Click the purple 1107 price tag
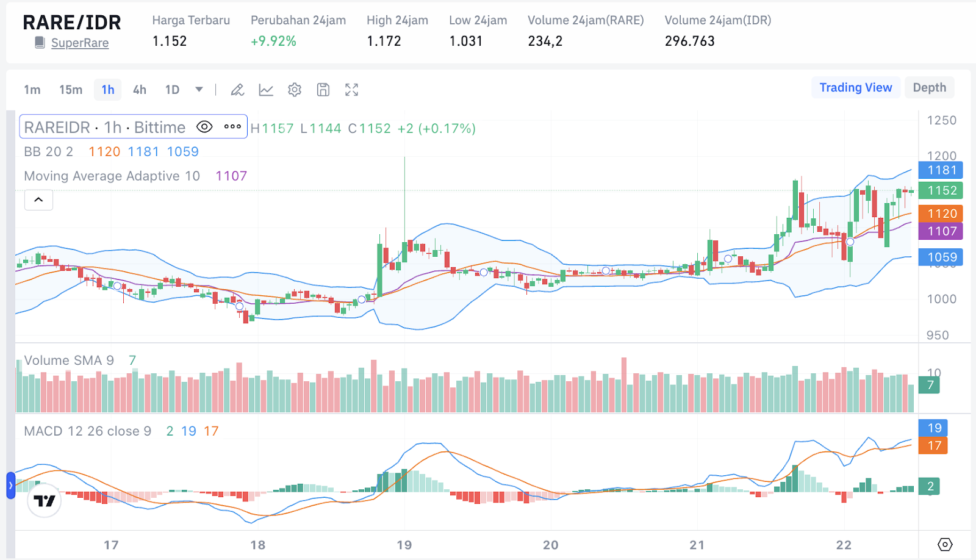This screenshot has width=976, height=560. click(x=941, y=231)
